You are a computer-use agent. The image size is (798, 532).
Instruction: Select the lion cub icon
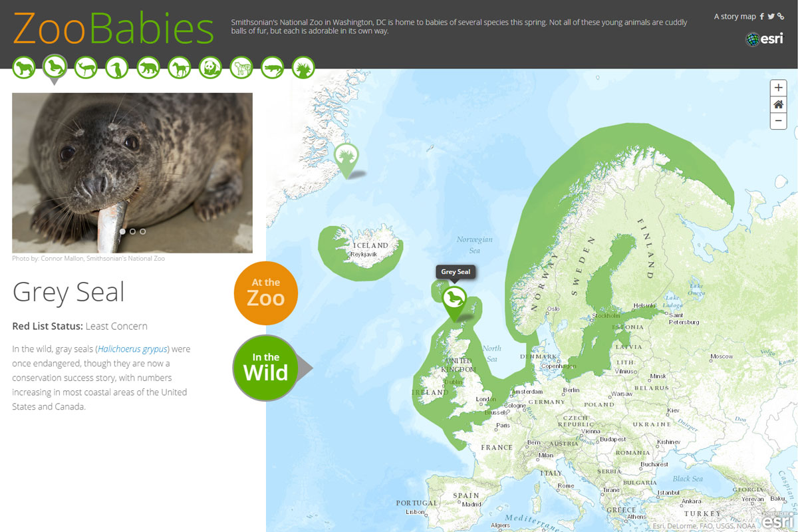click(24, 67)
